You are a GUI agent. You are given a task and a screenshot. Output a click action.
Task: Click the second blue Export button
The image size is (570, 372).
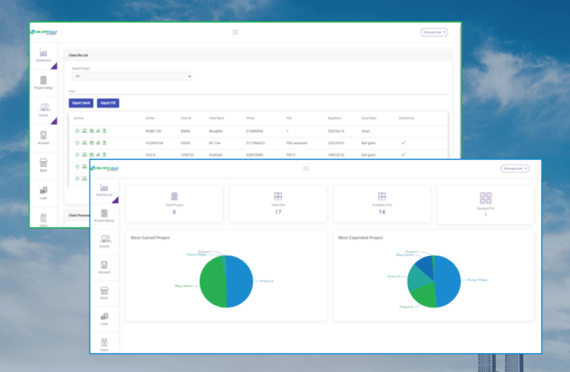pyautogui.click(x=108, y=103)
